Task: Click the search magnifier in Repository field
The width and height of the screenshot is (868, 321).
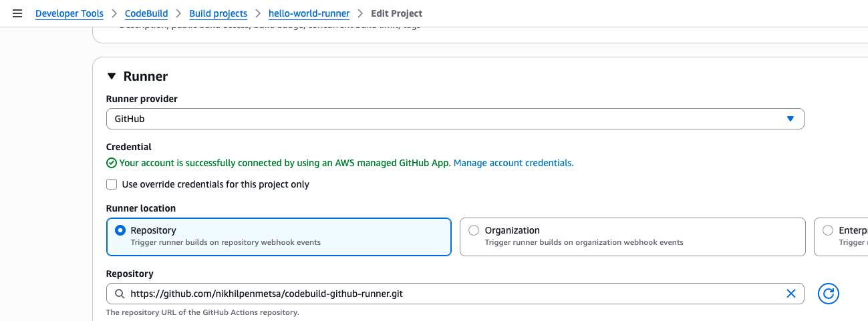Action: 120,294
